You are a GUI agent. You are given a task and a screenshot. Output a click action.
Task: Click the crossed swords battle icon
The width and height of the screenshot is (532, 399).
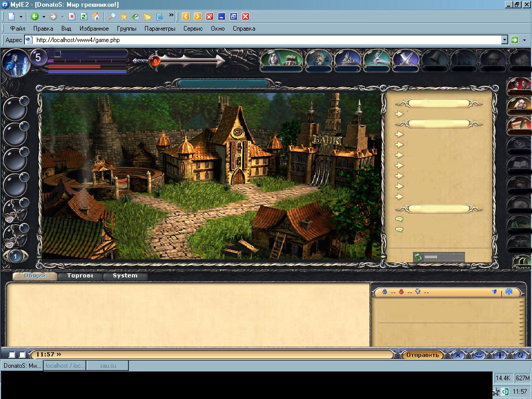405,59
